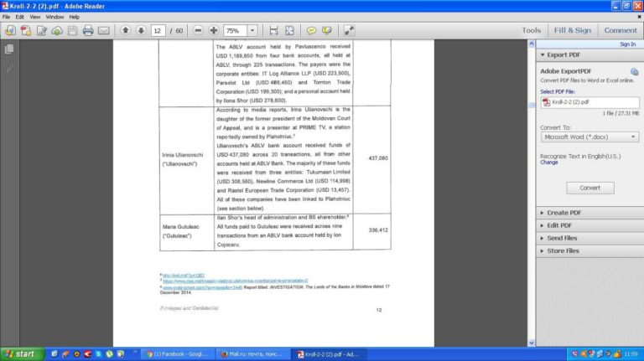The height and width of the screenshot is (361, 644).
Task: Go to previous page with up arrow
Action: (125, 31)
